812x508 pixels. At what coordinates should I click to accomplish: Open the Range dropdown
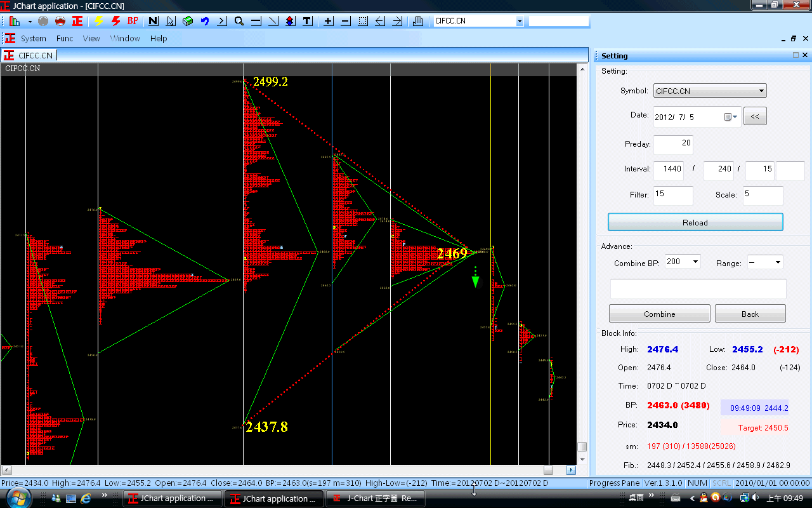click(765, 262)
